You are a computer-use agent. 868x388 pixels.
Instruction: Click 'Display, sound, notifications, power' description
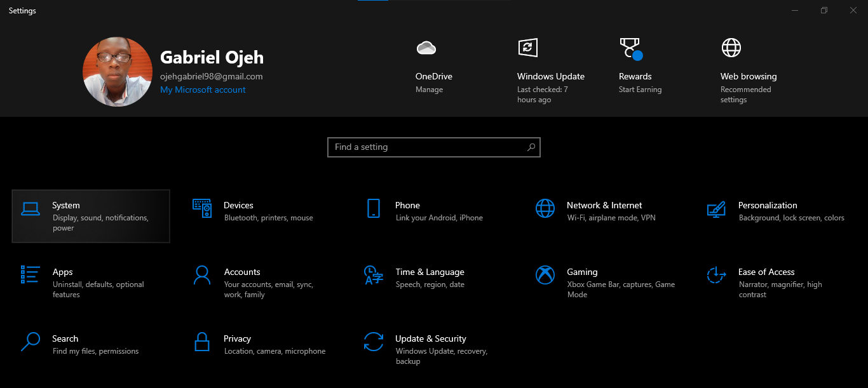[x=100, y=223]
